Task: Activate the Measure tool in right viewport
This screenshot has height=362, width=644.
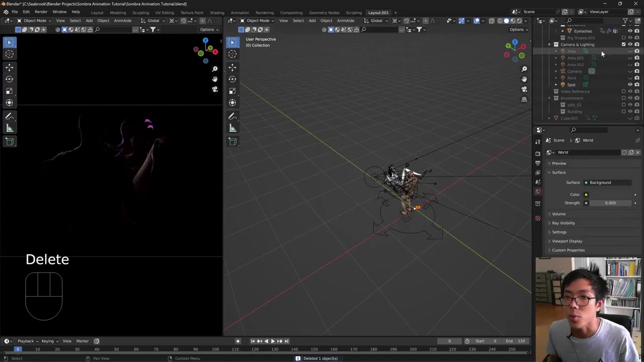Action: (232, 128)
